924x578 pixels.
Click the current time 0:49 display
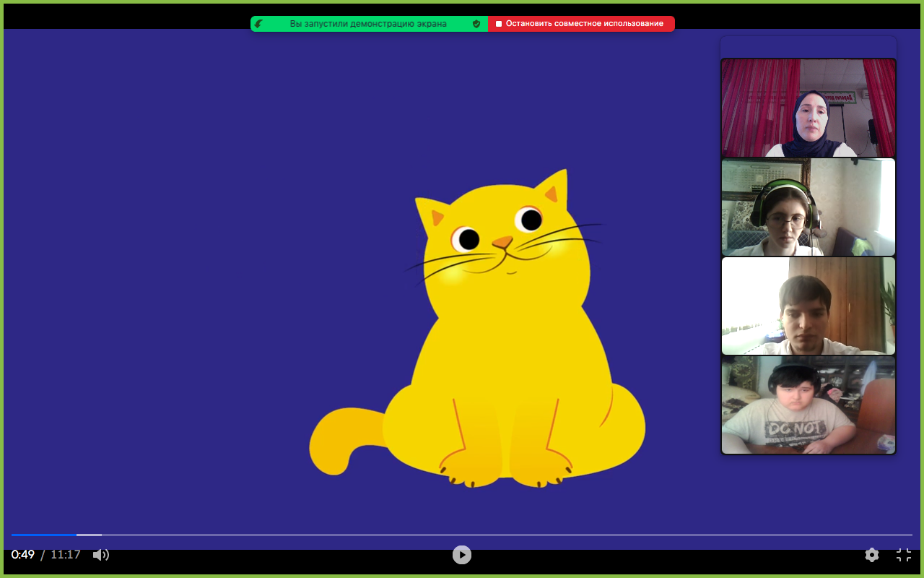[x=23, y=555]
